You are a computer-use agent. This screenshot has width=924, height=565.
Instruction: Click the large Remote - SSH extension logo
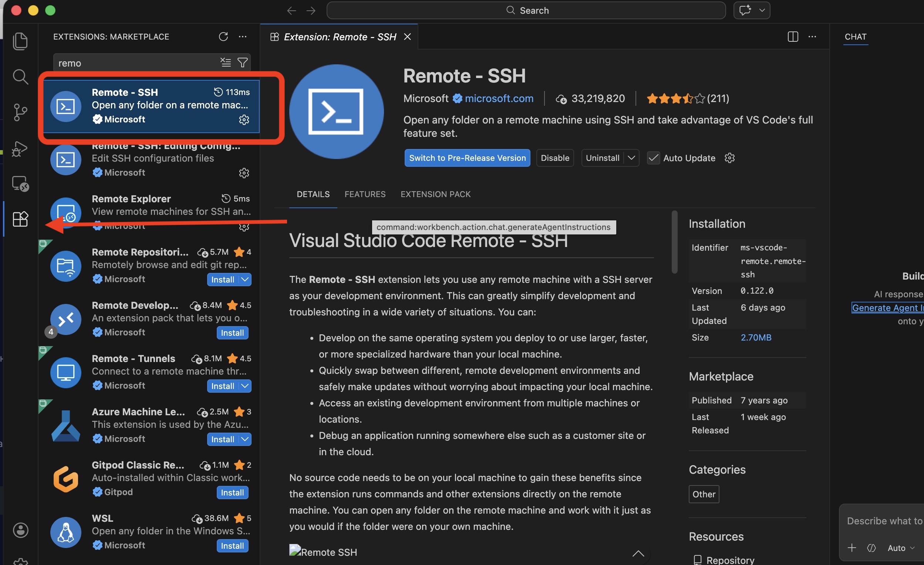(x=336, y=111)
